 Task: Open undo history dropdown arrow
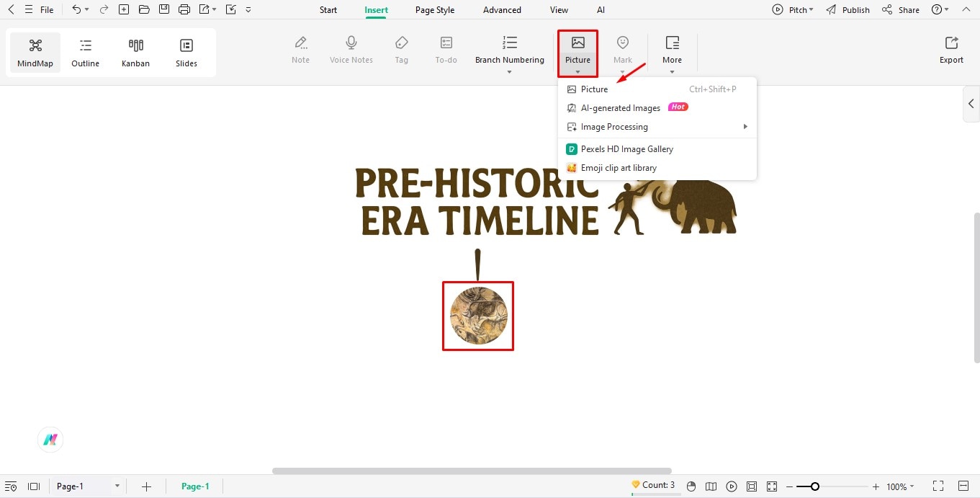[87, 10]
